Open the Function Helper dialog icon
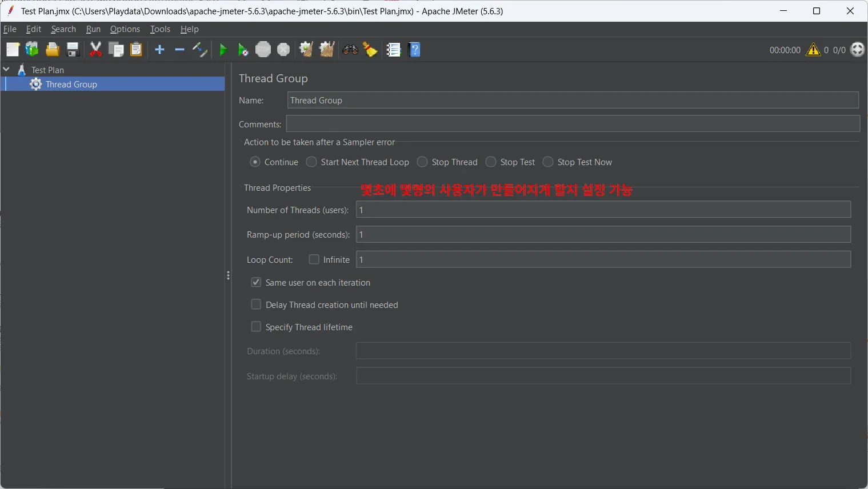Viewport: 868px width, 489px height. click(394, 50)
